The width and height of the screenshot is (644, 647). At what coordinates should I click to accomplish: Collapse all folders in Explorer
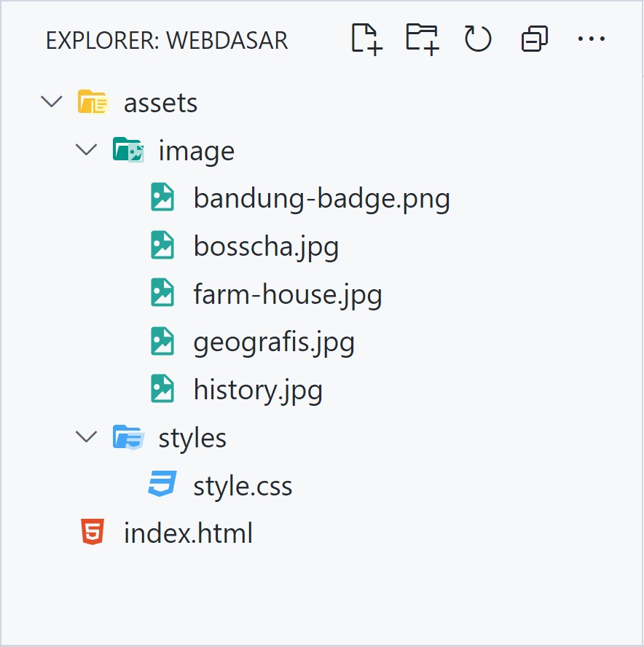pos(534,39)
